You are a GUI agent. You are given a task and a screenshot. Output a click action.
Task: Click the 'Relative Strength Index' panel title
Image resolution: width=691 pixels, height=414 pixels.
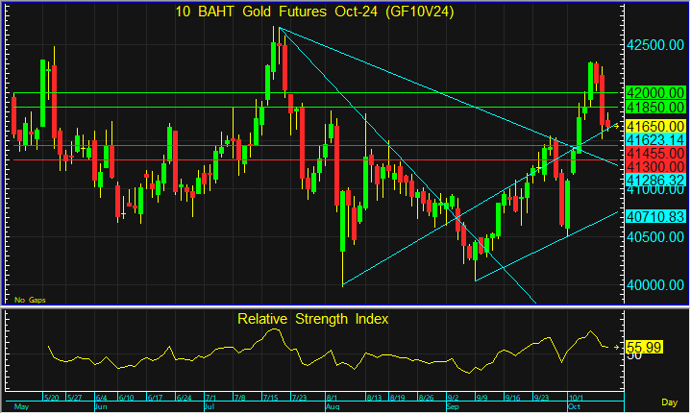tap(313, 319)
